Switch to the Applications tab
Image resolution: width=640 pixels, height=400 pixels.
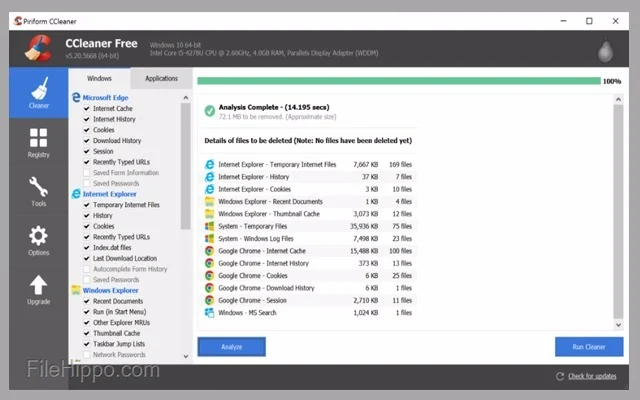[161, 78]
